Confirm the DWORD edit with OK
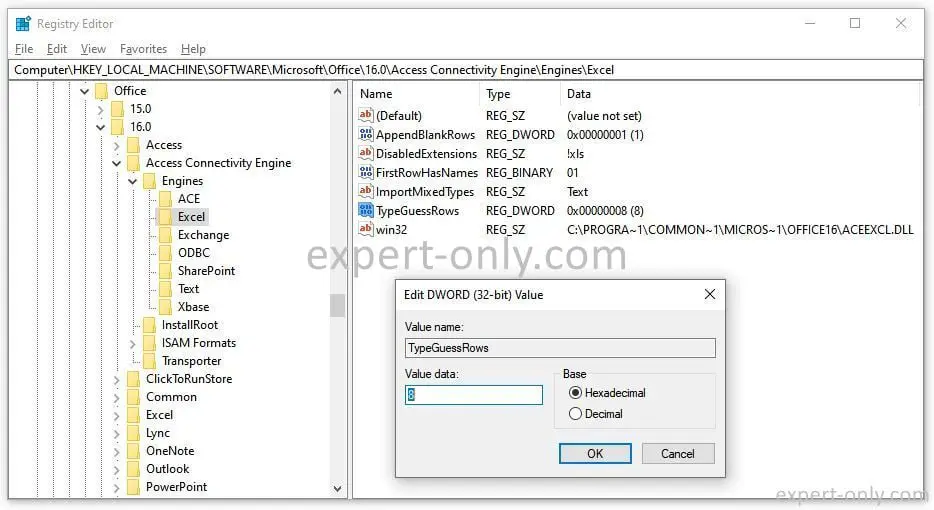 (x=595, y=453)
